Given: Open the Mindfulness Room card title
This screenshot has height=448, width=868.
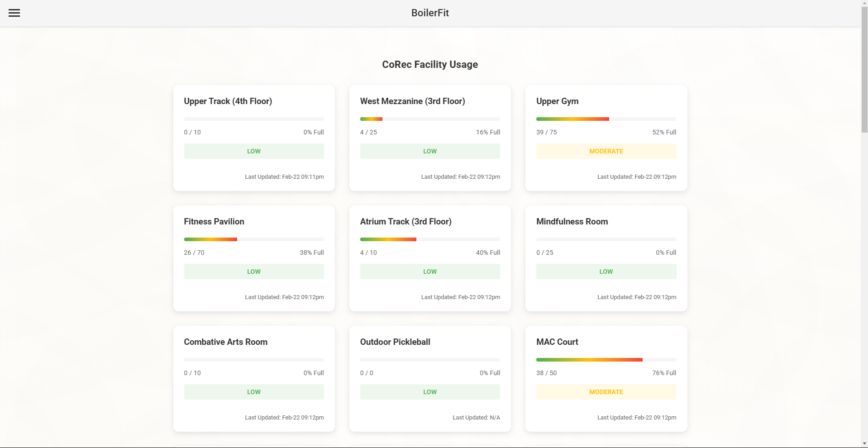Looking at the screenshot, I should [572, 221].
